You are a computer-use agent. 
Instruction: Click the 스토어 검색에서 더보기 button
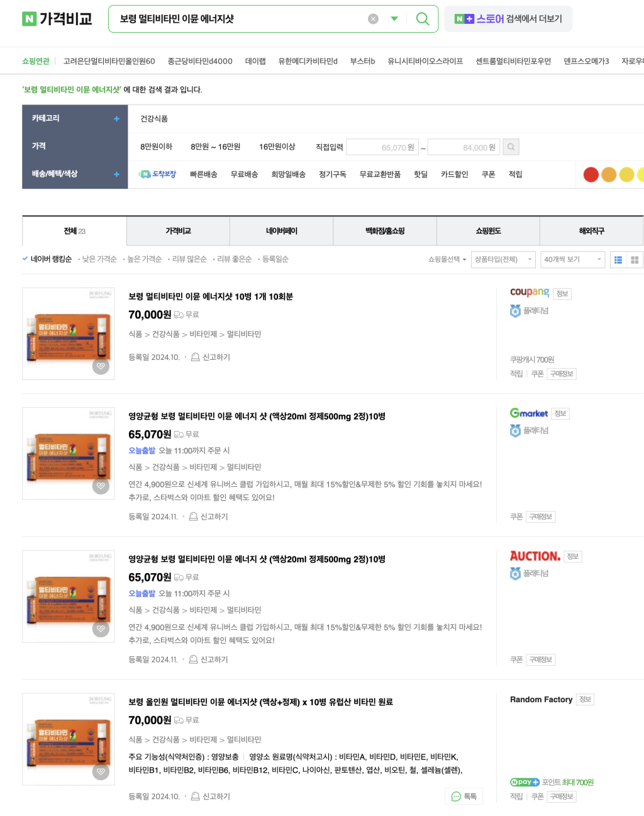point(507,18)
